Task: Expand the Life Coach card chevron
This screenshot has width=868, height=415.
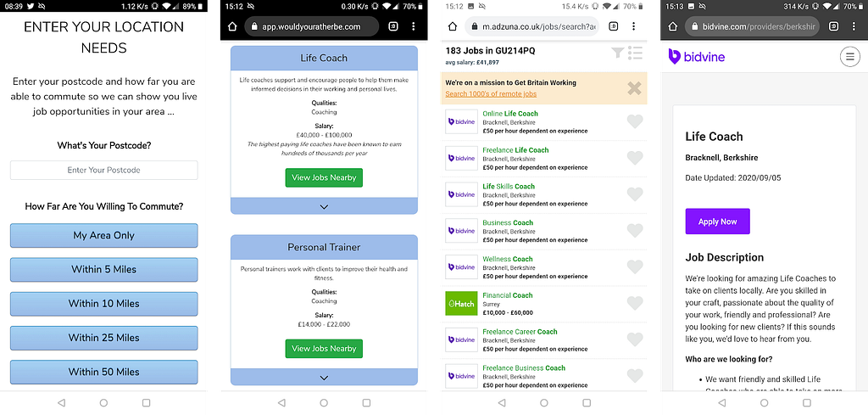Action: point(324,207)
